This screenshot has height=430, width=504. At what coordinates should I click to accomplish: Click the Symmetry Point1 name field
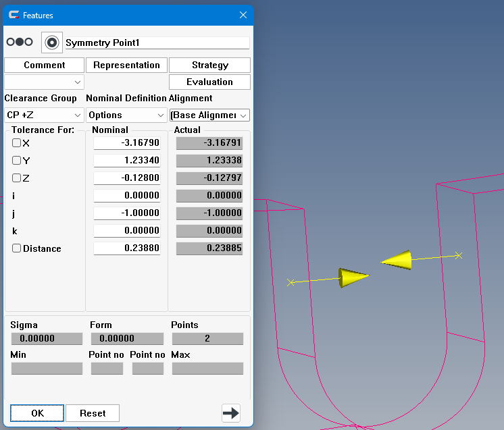[157, 43]
